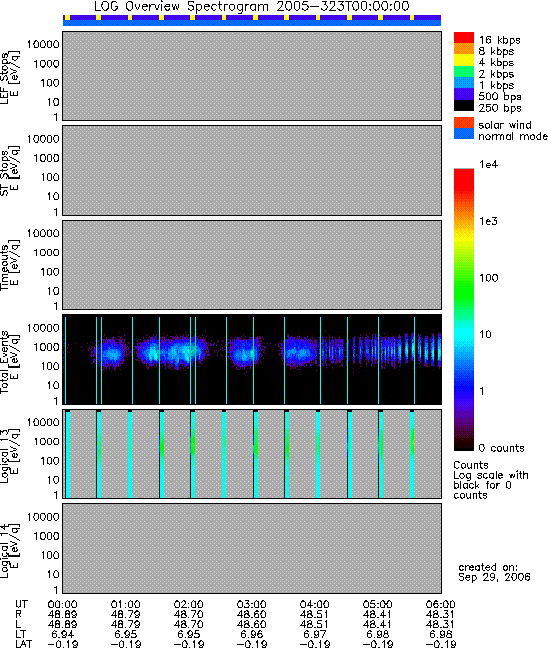The width and height of the screenshot is (548, 648).
Task: Click the spectrogram title text
Action: coord(252,7)
